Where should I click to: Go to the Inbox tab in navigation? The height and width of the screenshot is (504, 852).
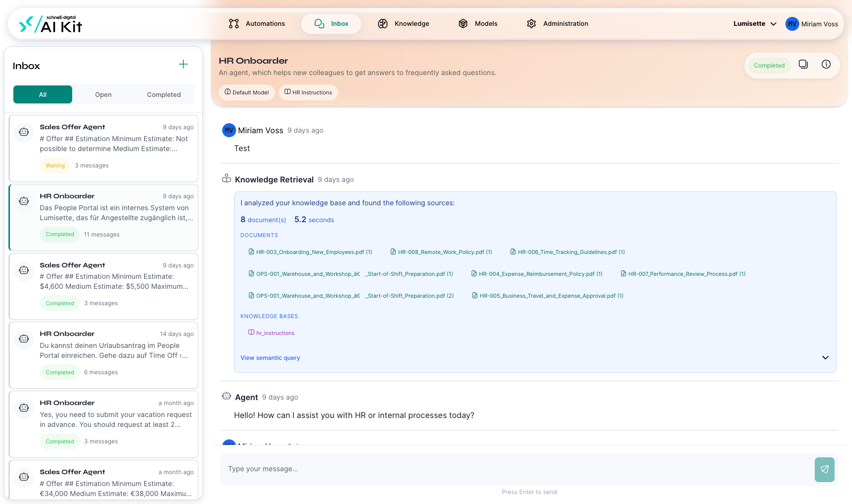pos(331,24)
